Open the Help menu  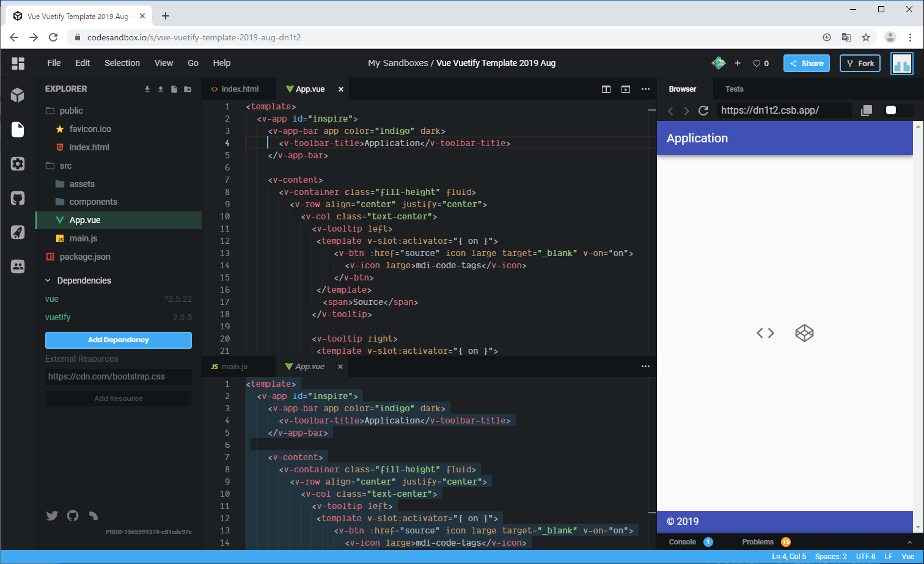[222, 63]
